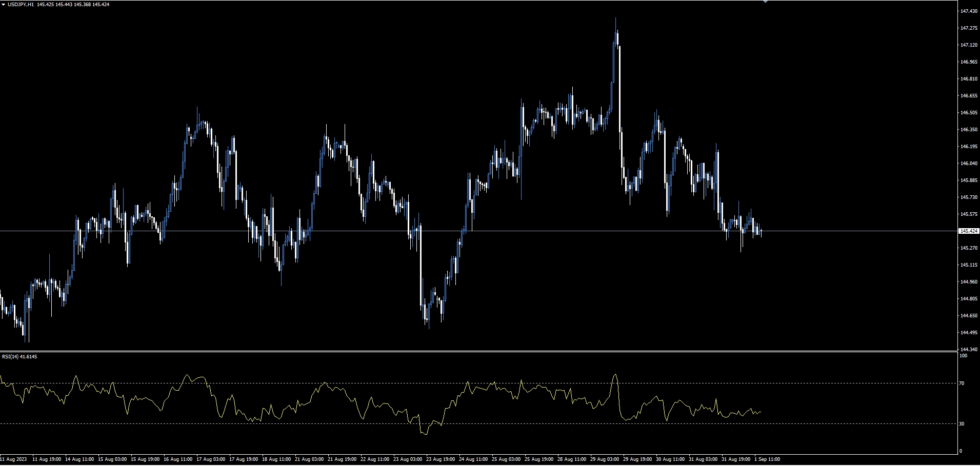Click the 22 Aug 11:00 time label
Viewport: 980px width, 466px height.
tap(375, 459)
